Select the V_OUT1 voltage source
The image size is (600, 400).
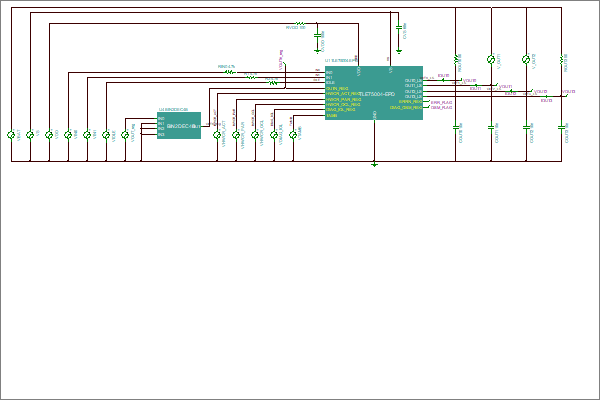[491, 59]
